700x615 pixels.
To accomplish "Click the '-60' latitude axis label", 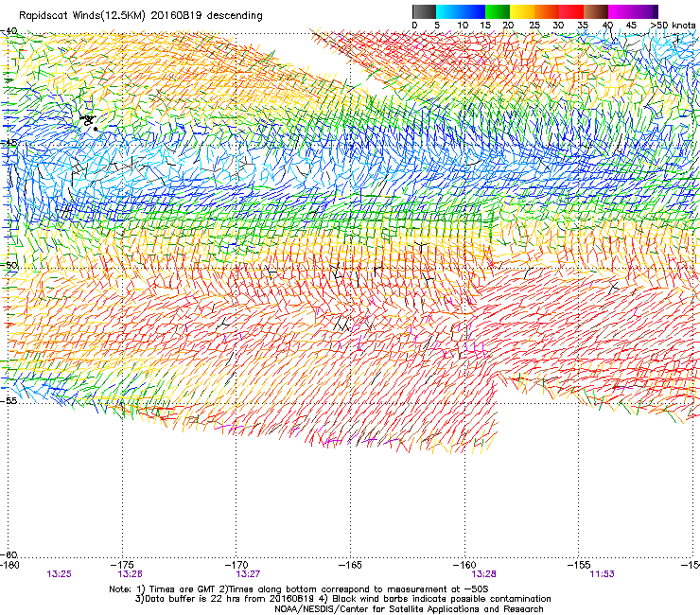I will (9, 554).
